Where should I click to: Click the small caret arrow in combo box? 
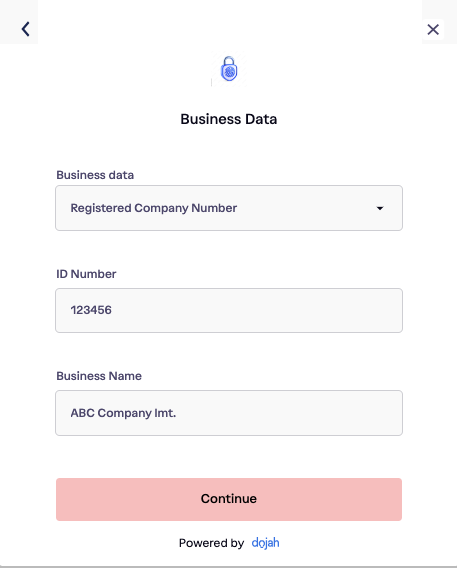380,208
